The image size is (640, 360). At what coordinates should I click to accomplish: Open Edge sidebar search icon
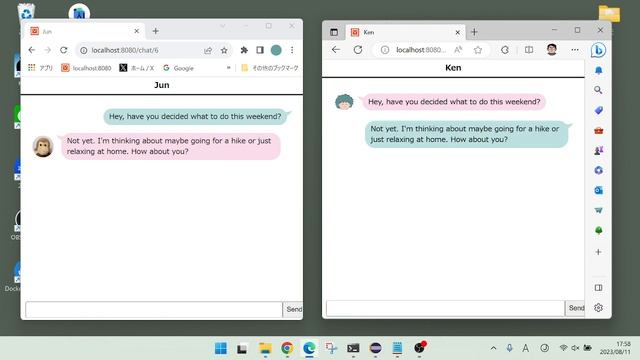598,90
